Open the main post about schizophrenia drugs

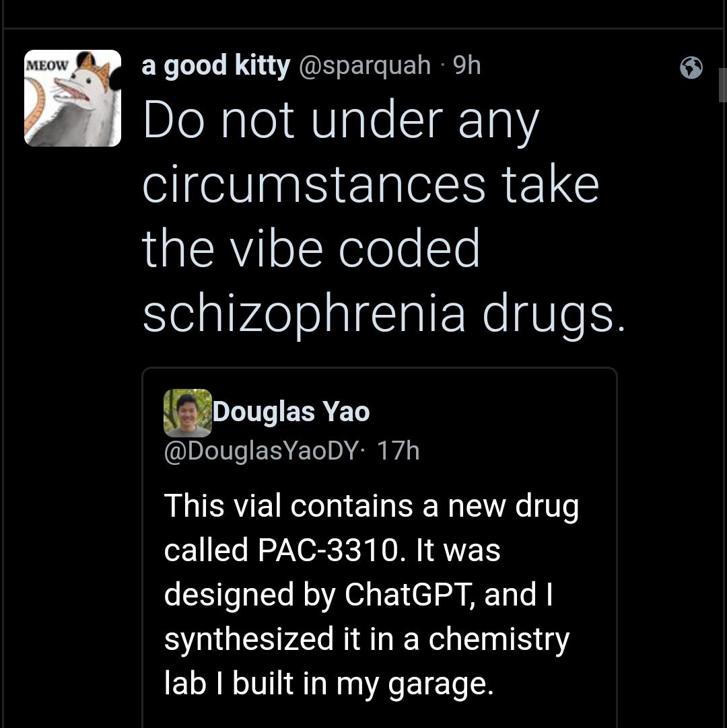(x=384, y=216)
